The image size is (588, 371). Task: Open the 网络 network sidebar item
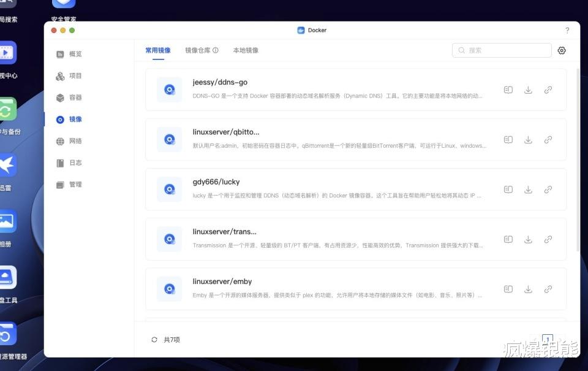pos(69,141)
